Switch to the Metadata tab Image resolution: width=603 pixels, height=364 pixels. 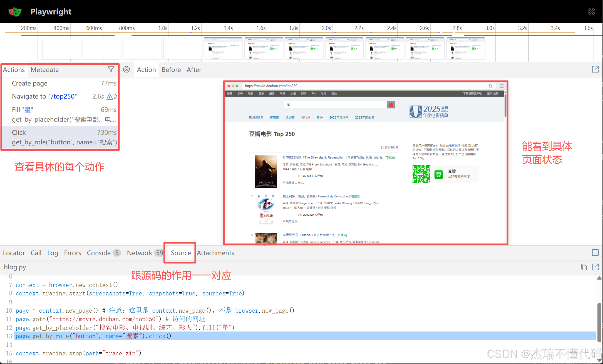tap(44, 70)
